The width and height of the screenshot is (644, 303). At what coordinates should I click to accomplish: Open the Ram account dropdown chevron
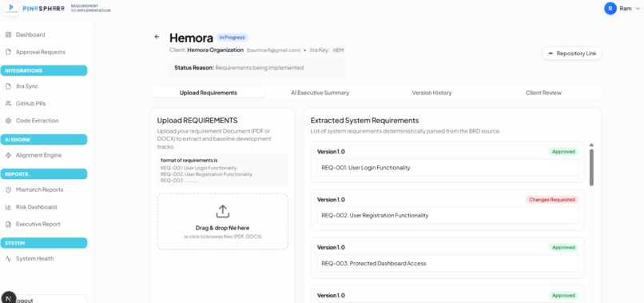pyautogui.click(x=638, y=9)
